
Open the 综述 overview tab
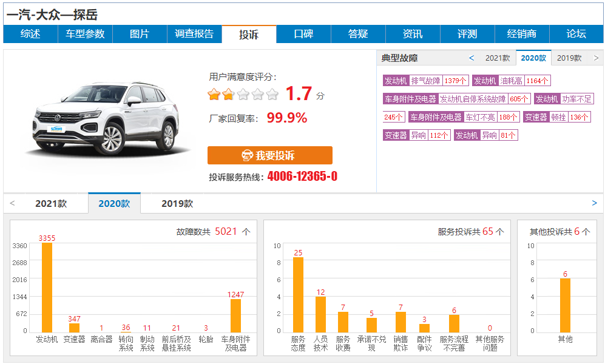click(30, 34)
